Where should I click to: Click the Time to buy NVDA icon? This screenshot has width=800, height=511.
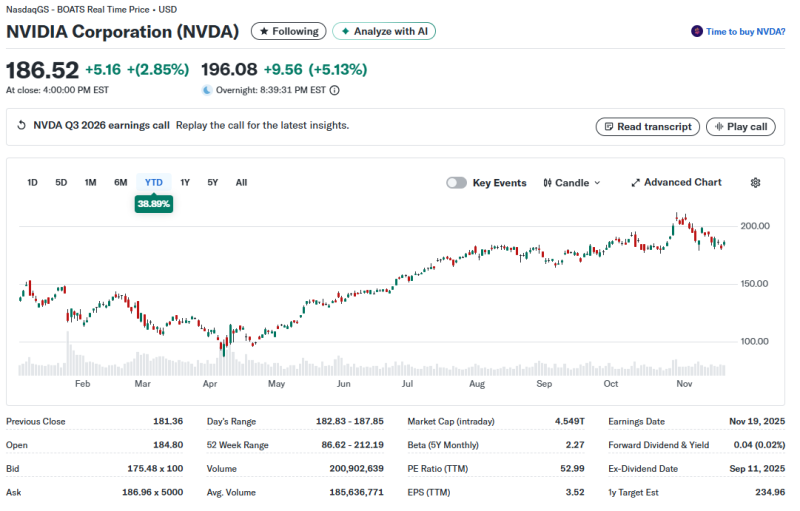(x=697, y=31)
